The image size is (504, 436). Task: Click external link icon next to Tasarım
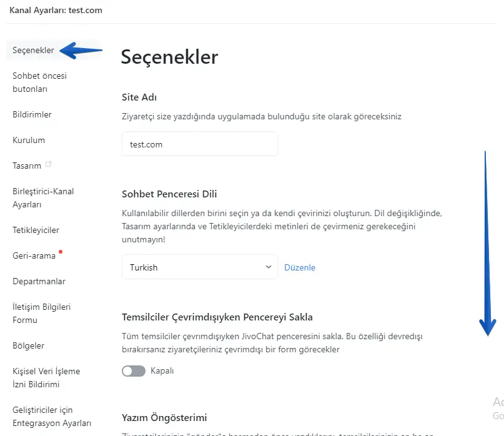click(49, 165)
